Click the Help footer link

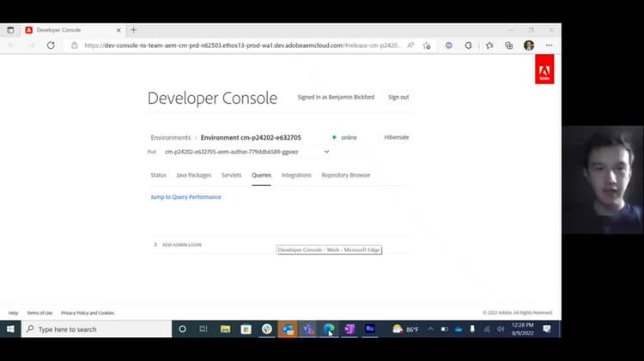[14, 313]
